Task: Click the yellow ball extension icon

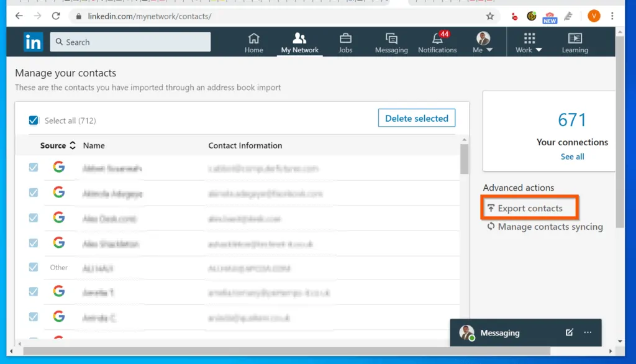Action: pyautogui.click(x=532, y=16)
